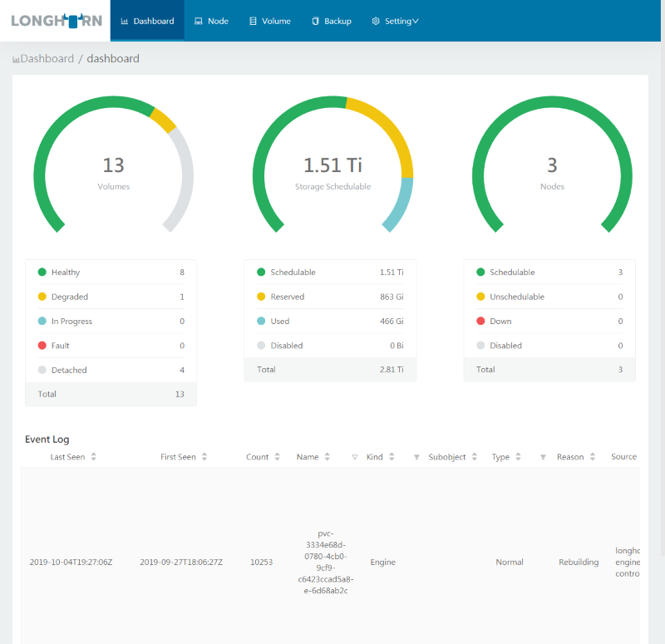The image size is (665, 644).
Task: Click the nodes Schedulable row
Action: pyautogui.click(x=549, y=273)
